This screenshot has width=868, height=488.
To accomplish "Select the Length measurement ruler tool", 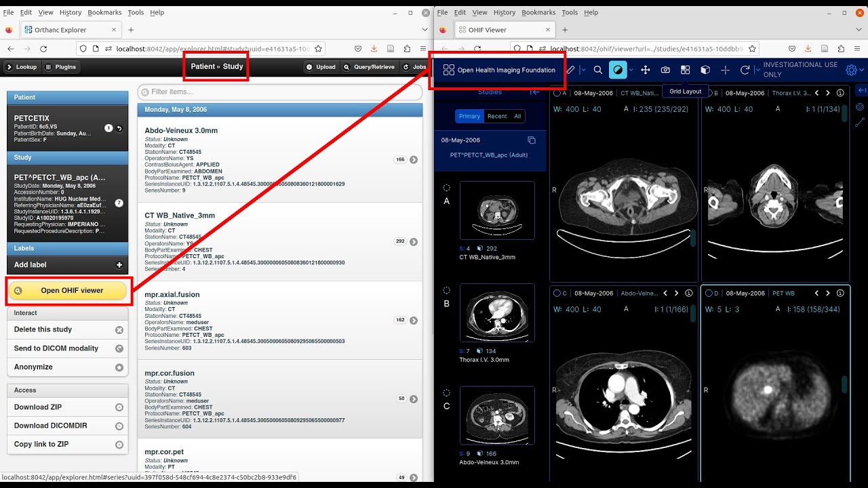I will coord(571,70).
